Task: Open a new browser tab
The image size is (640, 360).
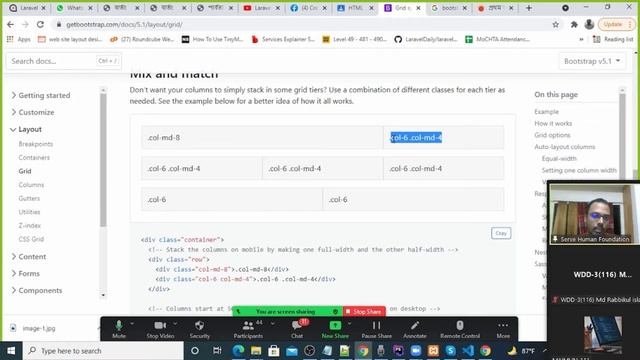Action: click(529, 8)
